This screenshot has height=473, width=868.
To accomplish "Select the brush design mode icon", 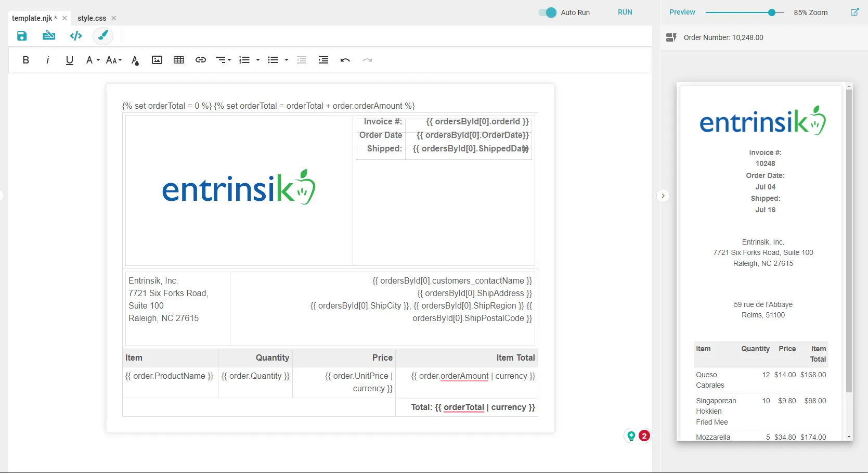I will point(103,36).
